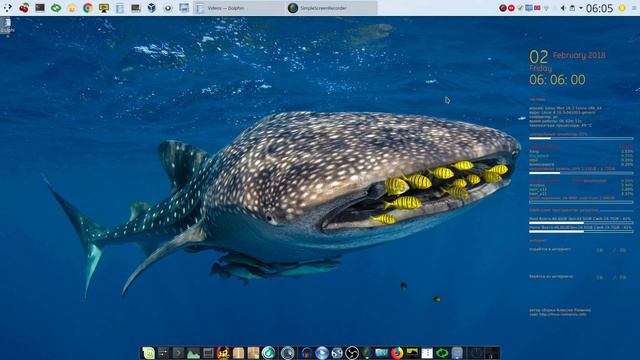
Task: Open the KDE application launcher in top panel
Action: coord(8,8)
